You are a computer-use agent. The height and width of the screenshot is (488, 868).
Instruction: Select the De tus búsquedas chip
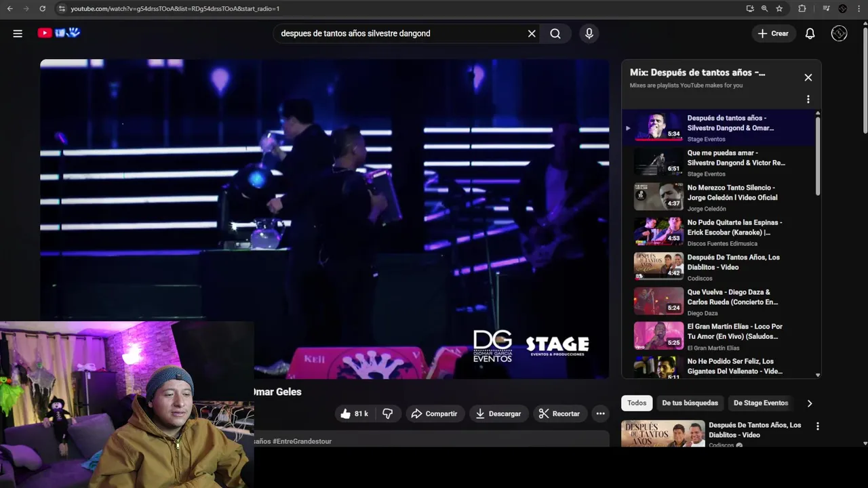(690, 403)
